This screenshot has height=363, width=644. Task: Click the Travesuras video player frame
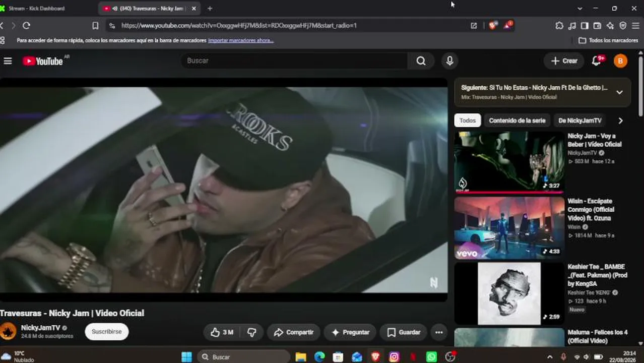point(224,190)
